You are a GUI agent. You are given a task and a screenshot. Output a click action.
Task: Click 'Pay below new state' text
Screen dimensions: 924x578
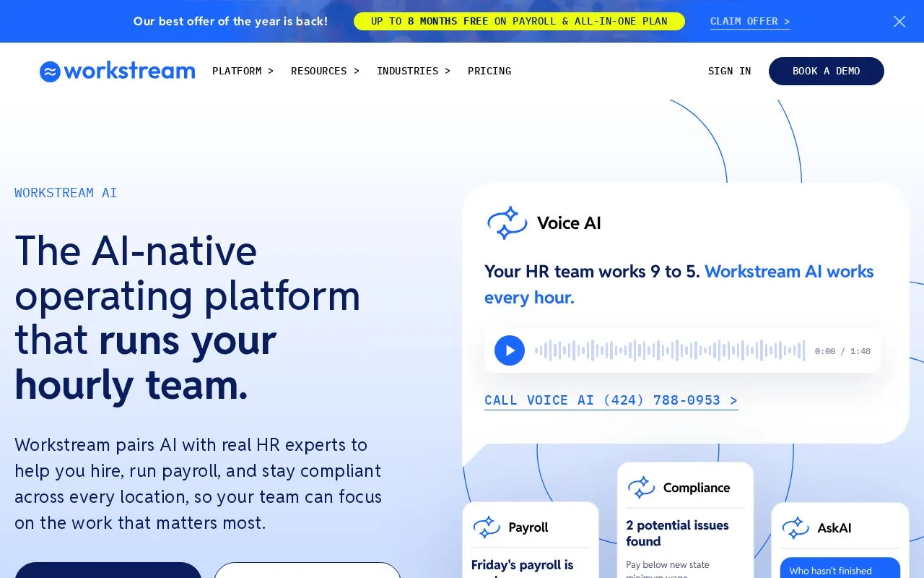[x=668, y=565]
